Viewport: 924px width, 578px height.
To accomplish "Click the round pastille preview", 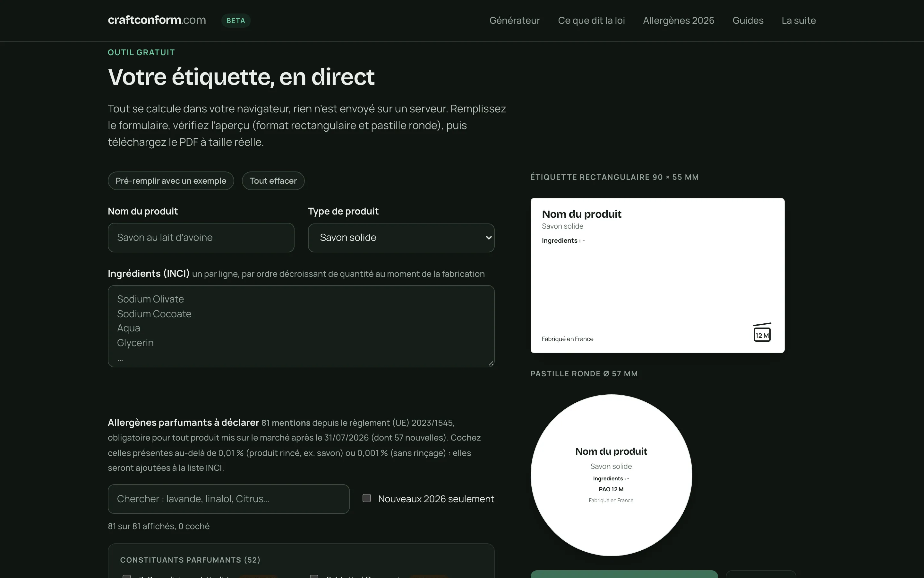I will pos(611,475).
